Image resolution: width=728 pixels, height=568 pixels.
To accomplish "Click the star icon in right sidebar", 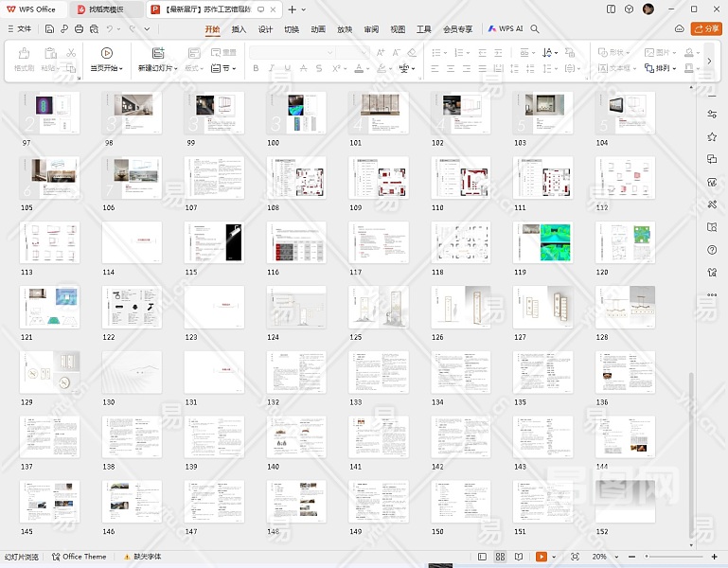I will tap(712, 136).
